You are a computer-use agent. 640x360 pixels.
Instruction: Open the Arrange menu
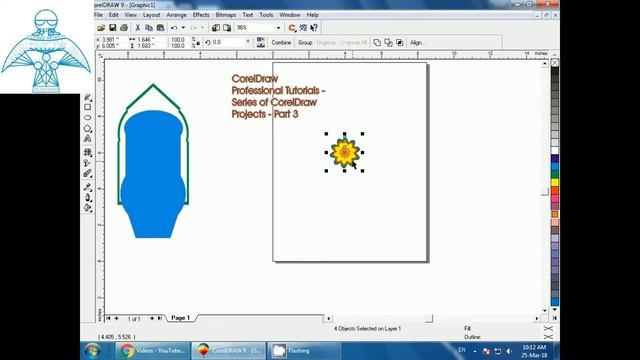(176, 15)
